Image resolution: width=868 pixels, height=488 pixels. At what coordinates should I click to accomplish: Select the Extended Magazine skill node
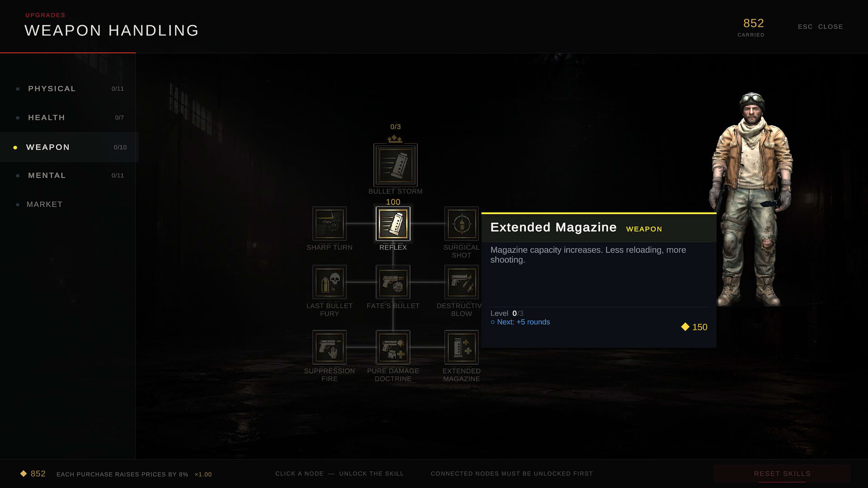pos(462,347)
